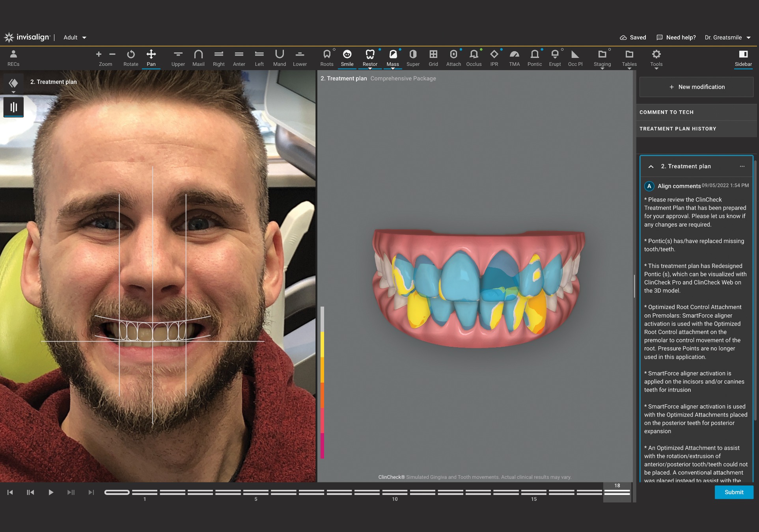Click the Submit button
Image resolution: width=759 pixels, height=532 pixels.
click(734, 492)
